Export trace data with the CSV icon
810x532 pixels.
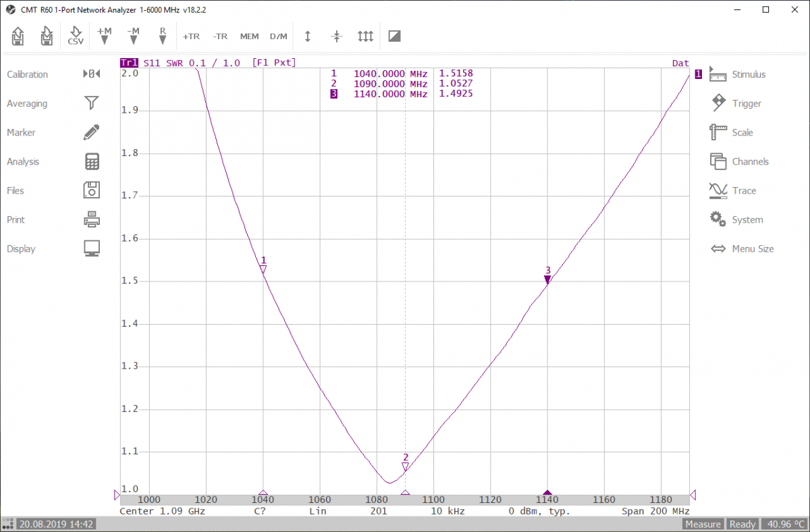tap(76, 36)
